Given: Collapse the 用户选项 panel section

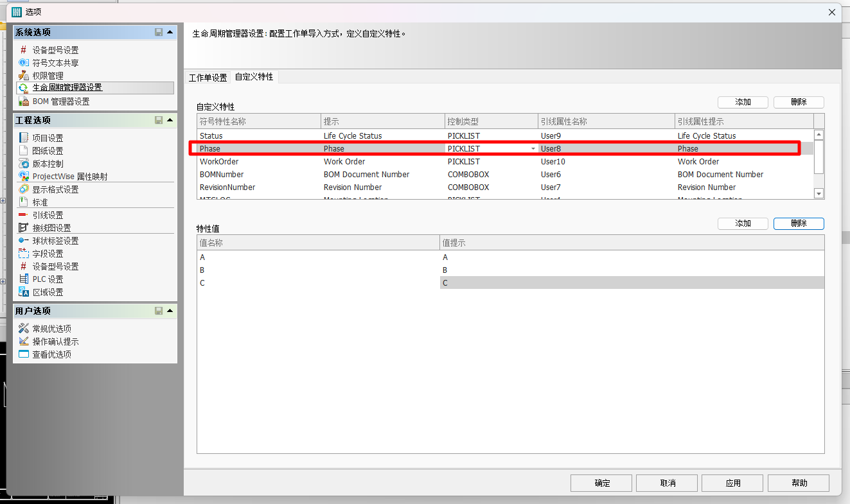Looking at the screenshot, I should [x=170, y=311].
